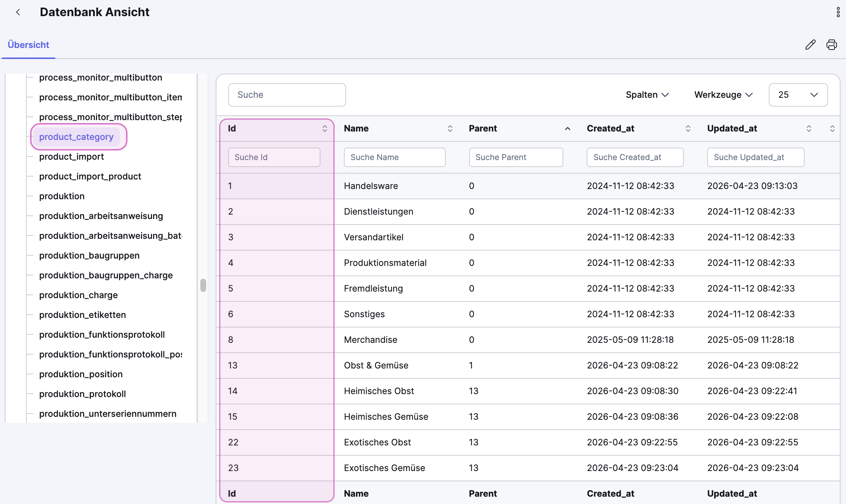Image resolution: width=846 pixels, height=504 pixels.
Task: Toggle Parent column ascending sort arrow
Action: pyautogui.click(x=568, y=129)
